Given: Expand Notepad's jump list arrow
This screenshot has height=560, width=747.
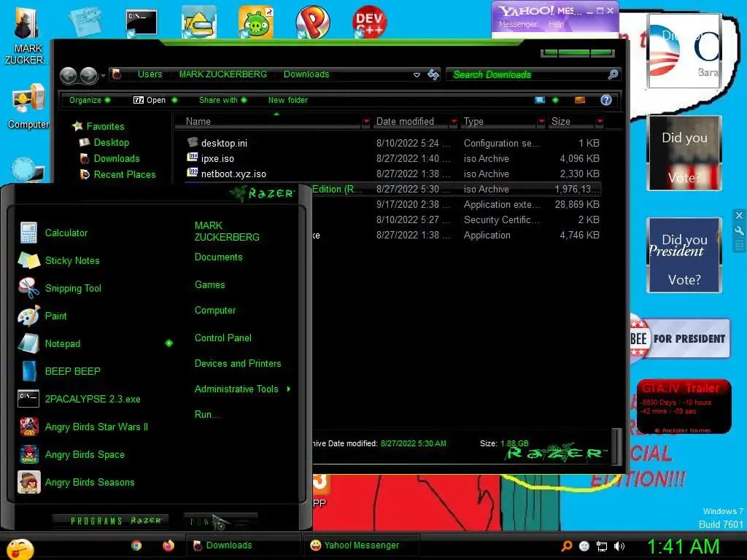Looking at the screenshot, I should [x=169, y=343].
